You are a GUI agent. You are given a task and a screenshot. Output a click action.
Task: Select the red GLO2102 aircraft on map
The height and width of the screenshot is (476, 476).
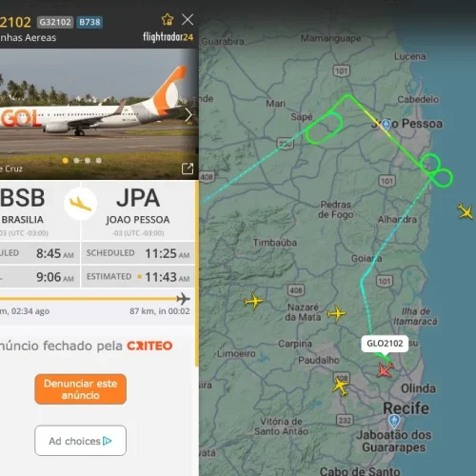pos(386,369)
